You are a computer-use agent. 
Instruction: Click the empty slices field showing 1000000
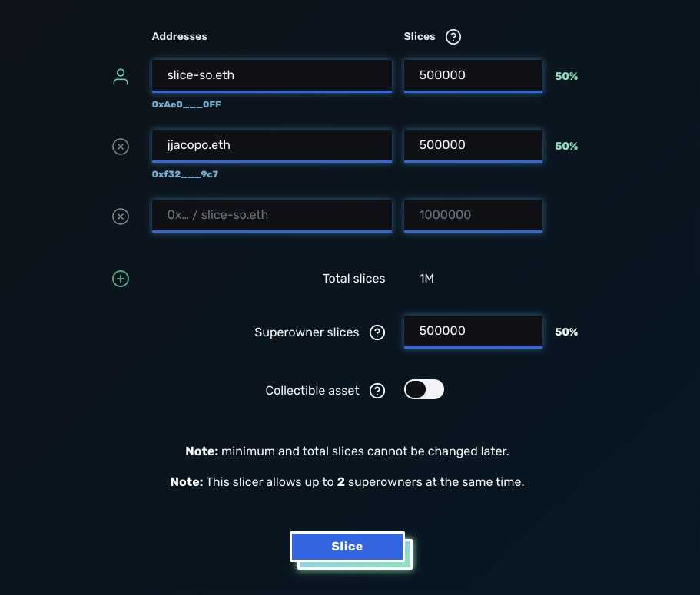pos(473,216)
